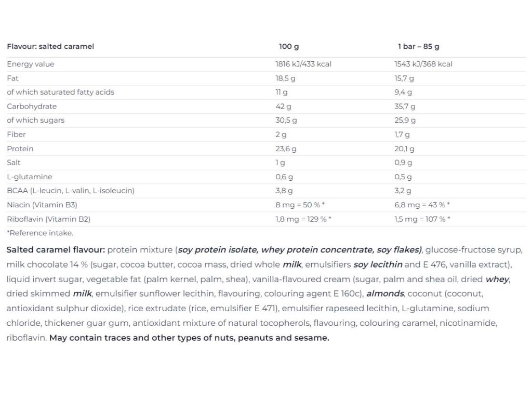
Task: Click the "Flavour: salted caramel" table header
Action: point(50,46)
